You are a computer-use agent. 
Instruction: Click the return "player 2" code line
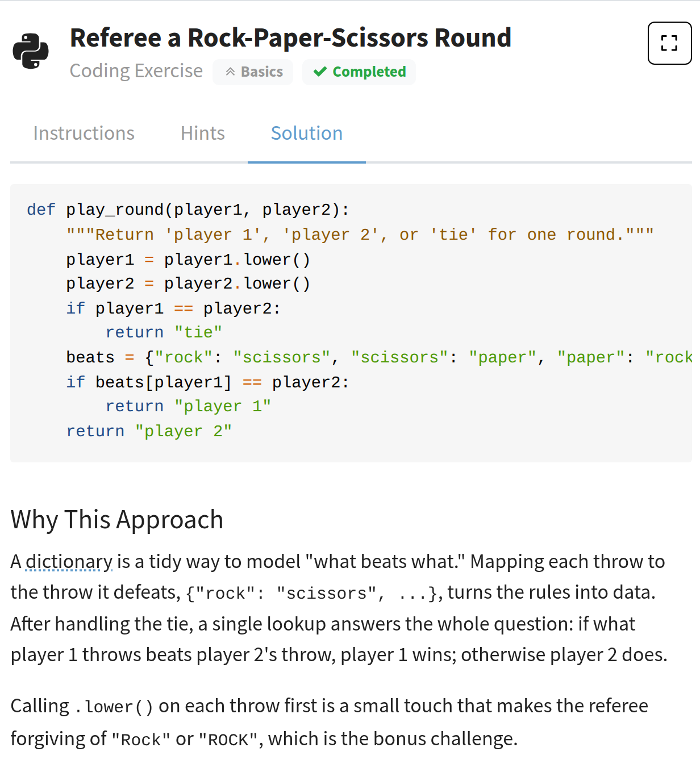point(149,431)
